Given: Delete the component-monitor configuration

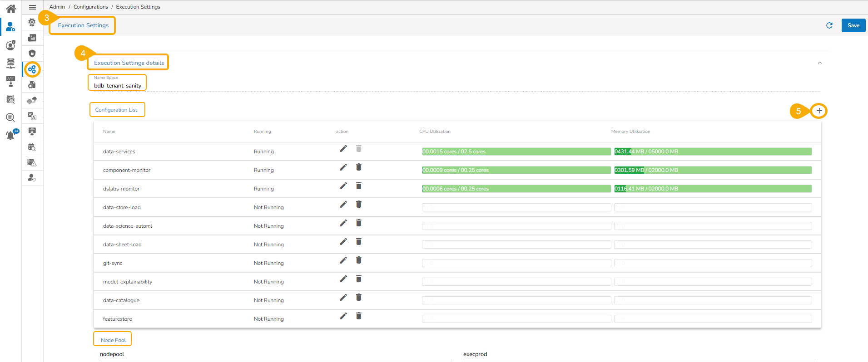Looking at the screenshot, I should point(359,167).
